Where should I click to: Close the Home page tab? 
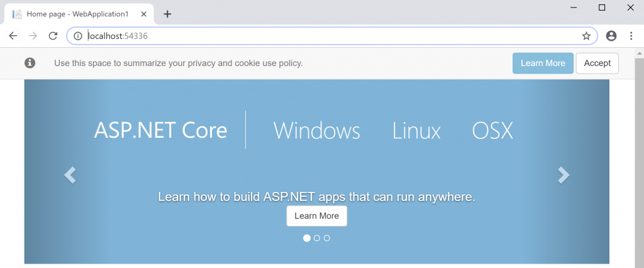click(143, 14)
